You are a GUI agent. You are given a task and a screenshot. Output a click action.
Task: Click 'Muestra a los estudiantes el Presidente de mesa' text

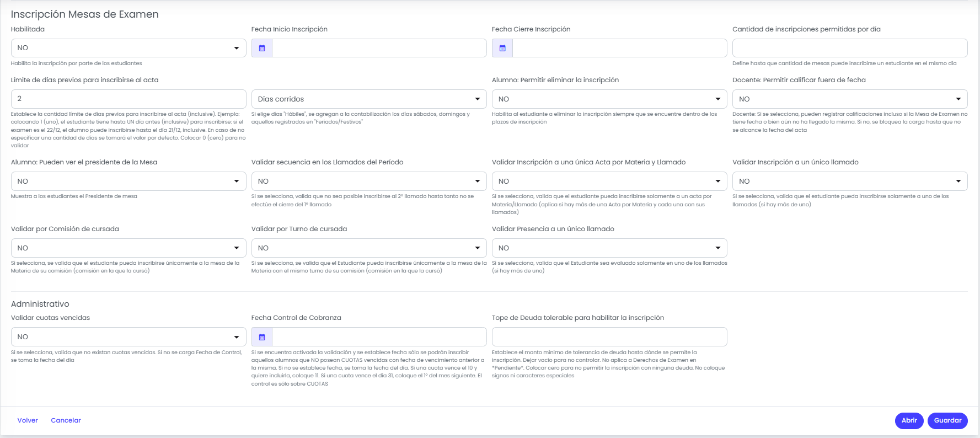coord(74,196)
